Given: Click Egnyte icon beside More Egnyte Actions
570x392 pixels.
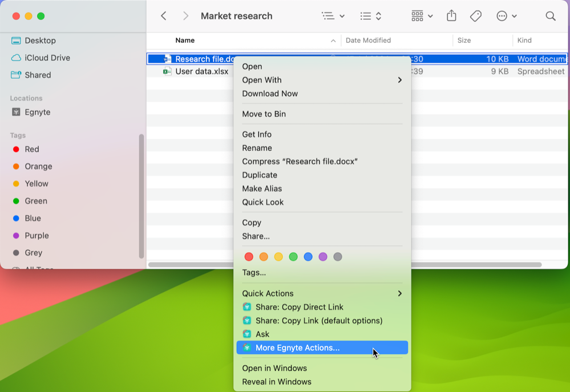Looking at the screenshot, I should [x=247, y=347].
